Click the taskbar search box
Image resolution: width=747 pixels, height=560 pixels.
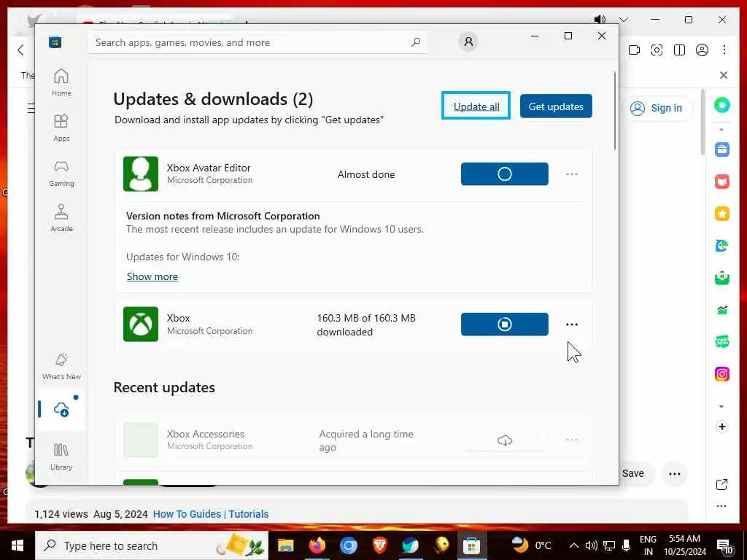coord(152,545)
